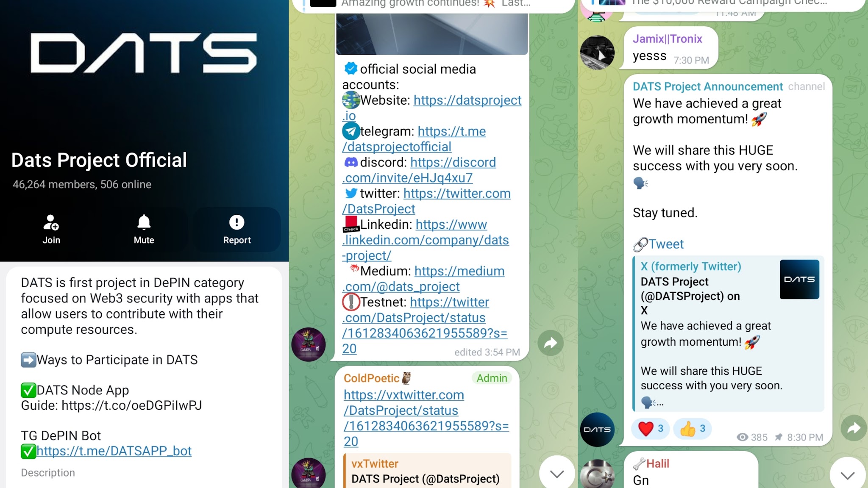Tap the t.co/oeDGPiIwPJ guide line
The width and height of the screenshot is (868, 488).
111,406
